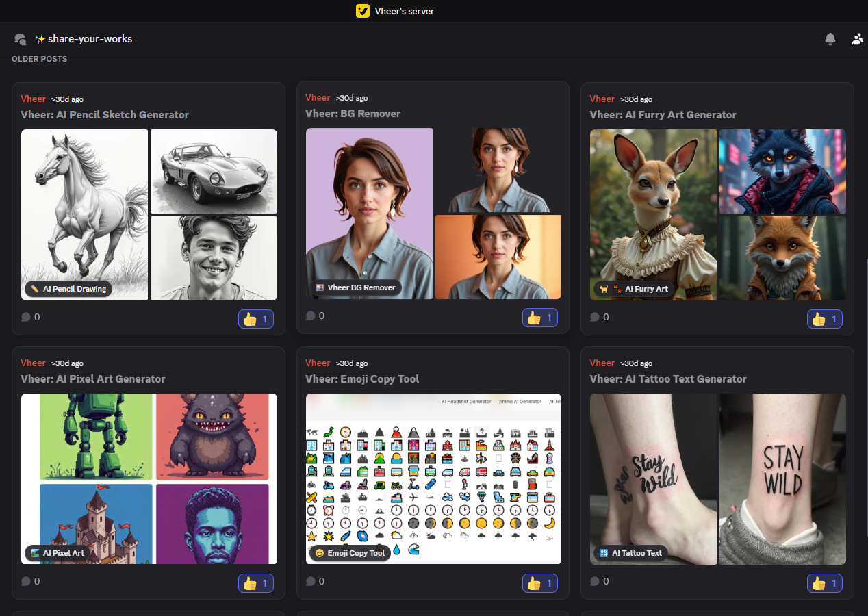Click author Vheer on AI Pencil Sketch post
The image size is (868, 616).
coord(34,99)
